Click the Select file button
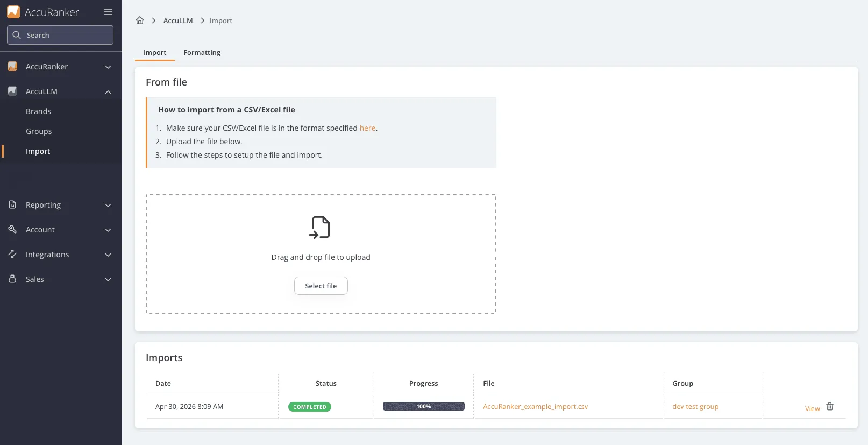 (321, 286)
